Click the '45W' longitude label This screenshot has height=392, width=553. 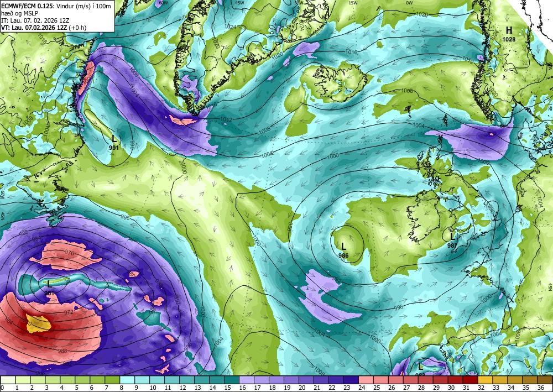pos(240,3)
